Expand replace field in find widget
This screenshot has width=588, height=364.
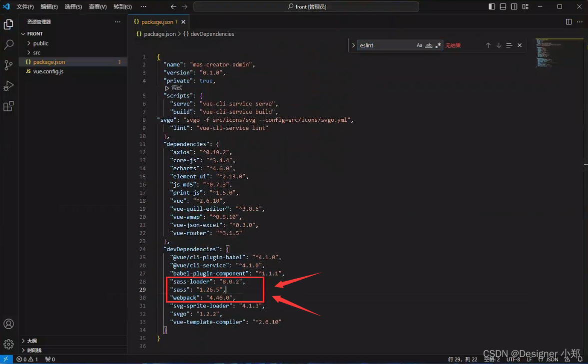point(353,45)
